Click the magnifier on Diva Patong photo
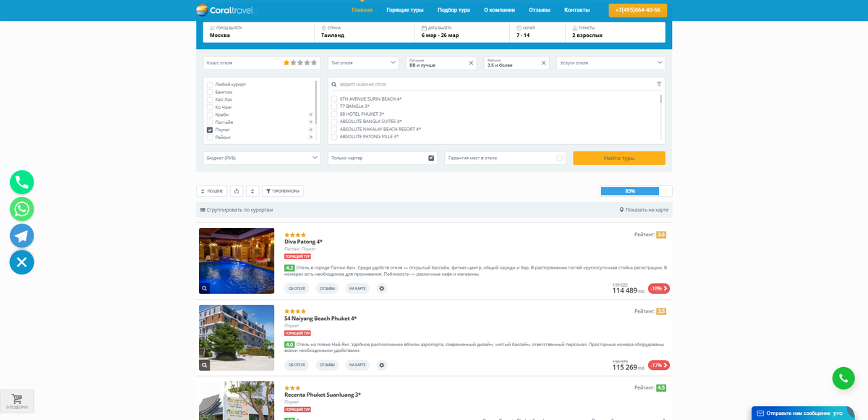868x420 pixels. [203, 288]
